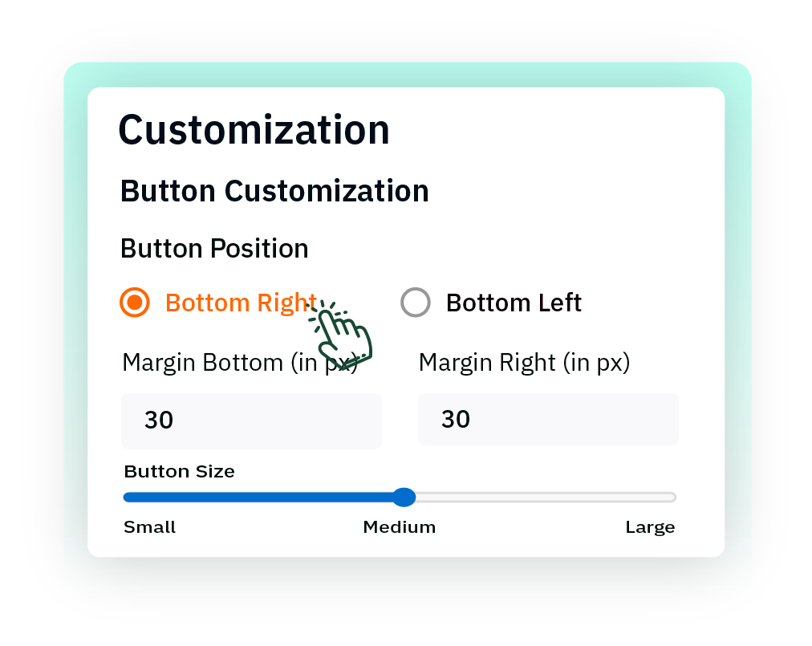The width and height of the screenshot is (812, 646).
Task: Click the empty radio circle beside Bottom Left
Action: point(416,303)
